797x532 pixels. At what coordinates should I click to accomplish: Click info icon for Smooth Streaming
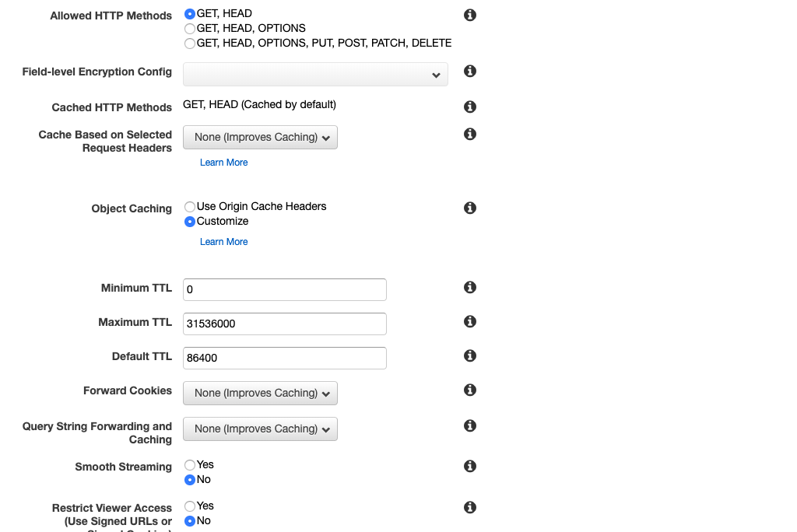(470, 466)
